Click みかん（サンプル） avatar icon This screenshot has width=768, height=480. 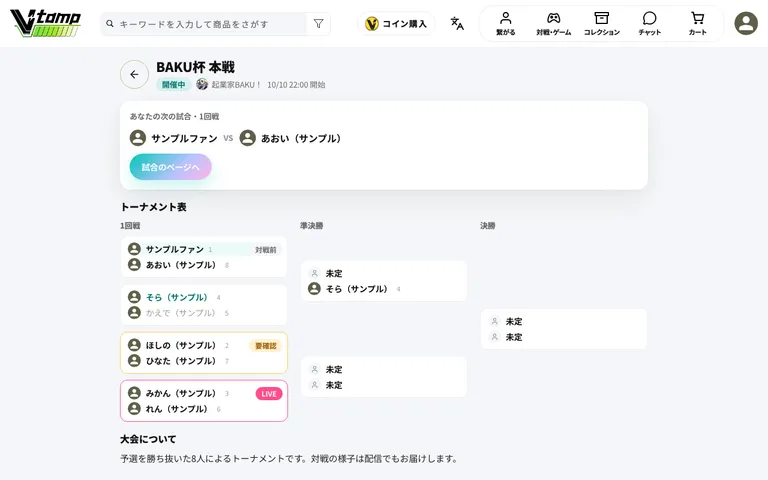[134, 393]
